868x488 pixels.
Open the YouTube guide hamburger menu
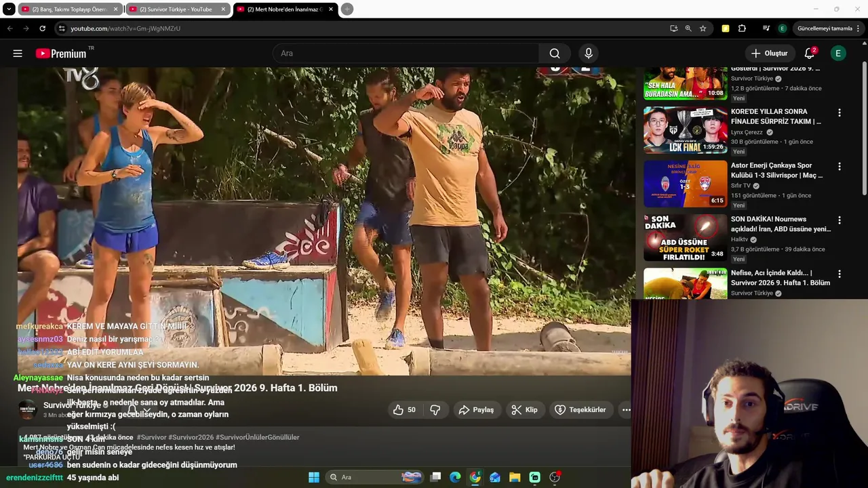click(18, 54)
